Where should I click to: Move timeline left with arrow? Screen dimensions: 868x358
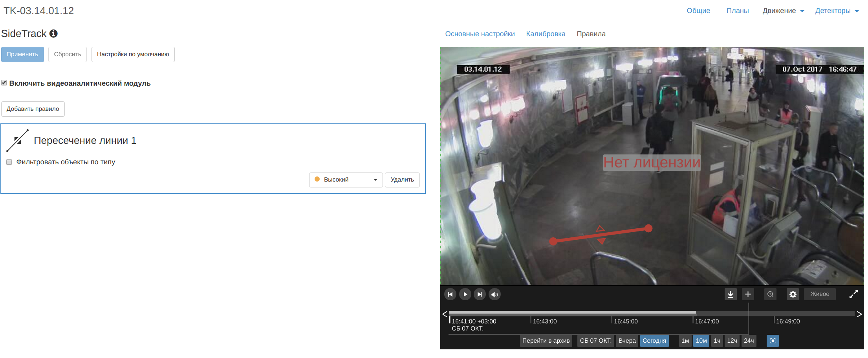pyautogui.click(x=445, y=314)
